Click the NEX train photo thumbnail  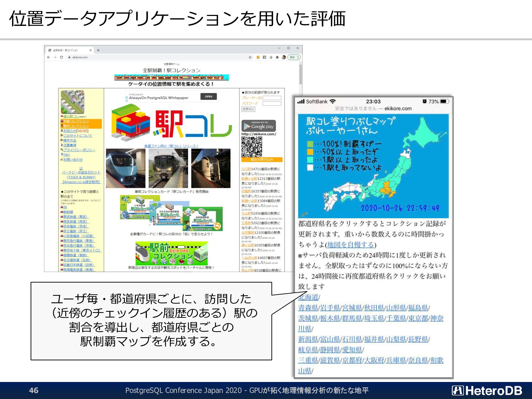(211, 168)
